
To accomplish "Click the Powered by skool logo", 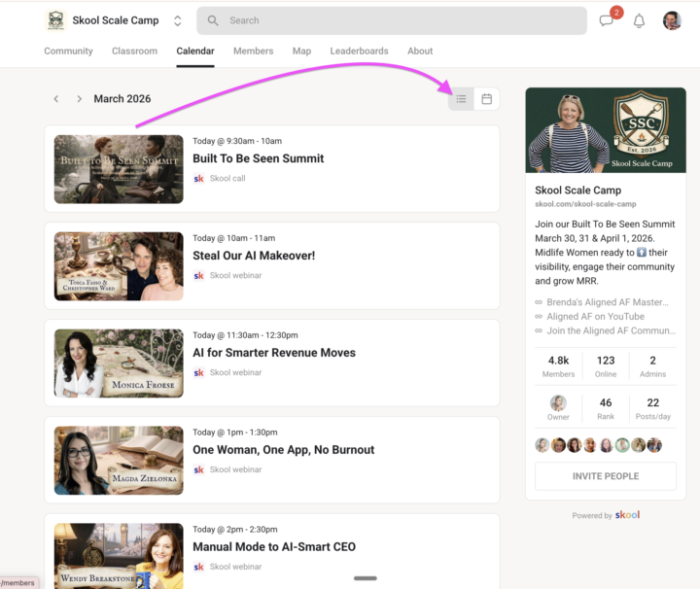I will pos(627,515).
